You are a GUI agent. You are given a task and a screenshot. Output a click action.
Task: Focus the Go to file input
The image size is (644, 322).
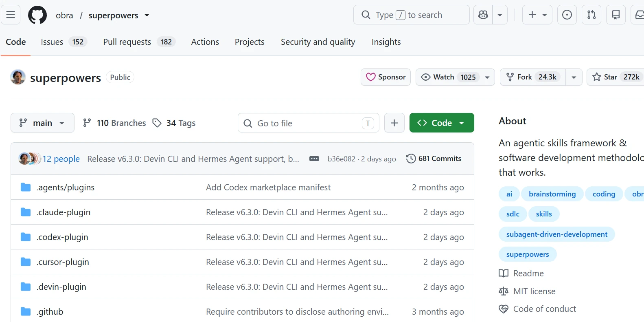[309, 123]
